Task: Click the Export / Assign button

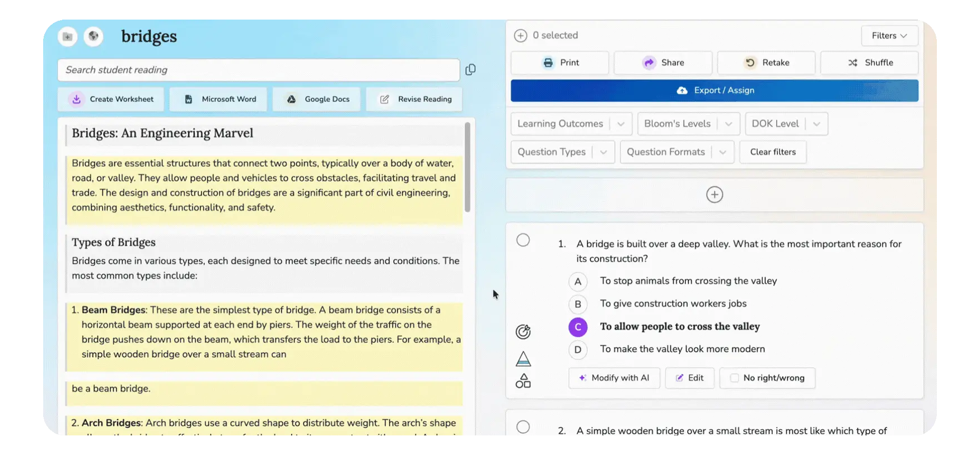Action: (714, 91)
